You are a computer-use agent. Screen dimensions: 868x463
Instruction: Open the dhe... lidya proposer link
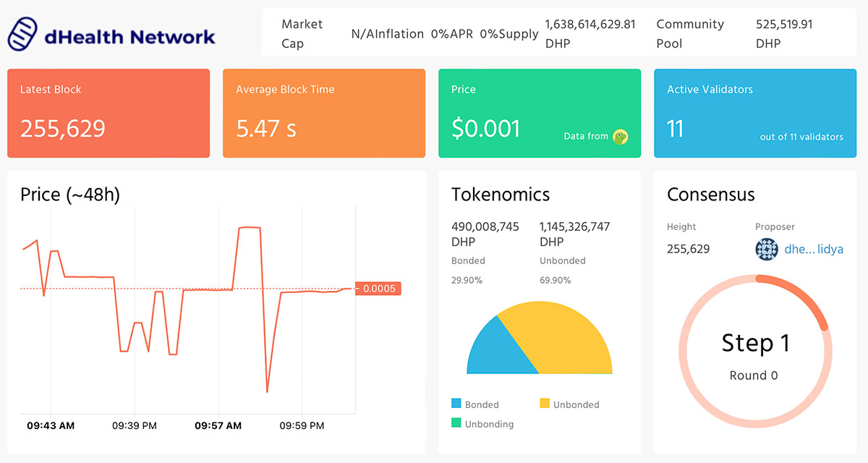pos(814,250)
